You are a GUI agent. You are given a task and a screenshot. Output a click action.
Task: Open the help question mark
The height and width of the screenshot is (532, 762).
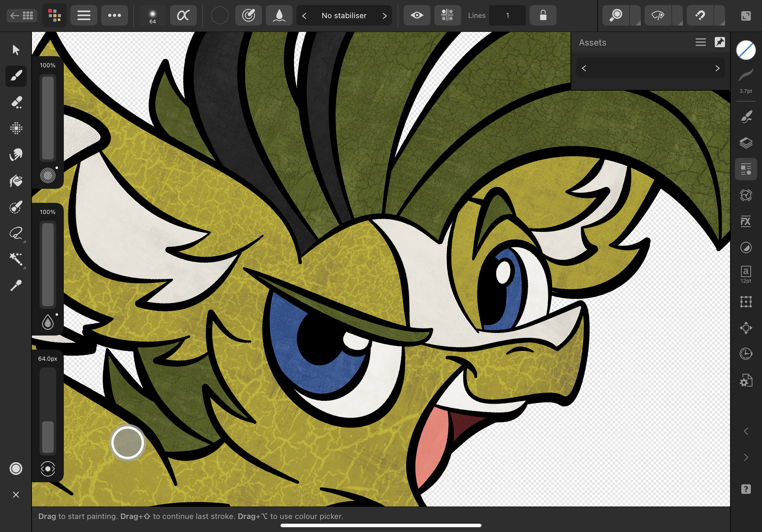pos(746,489)
